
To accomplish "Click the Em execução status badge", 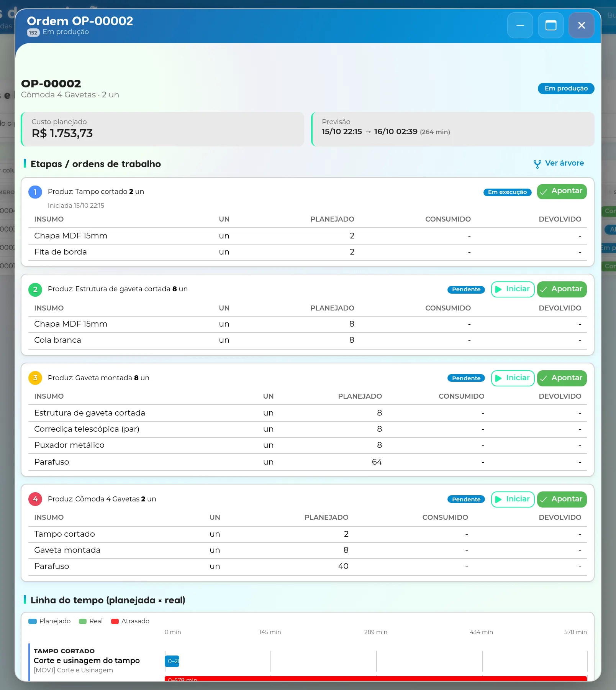I will (507, 192).
